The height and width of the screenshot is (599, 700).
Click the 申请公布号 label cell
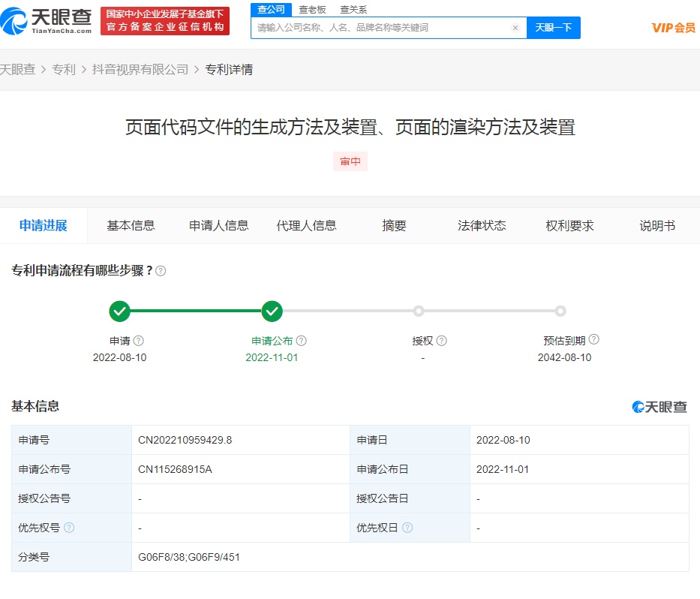click(71, 469)
